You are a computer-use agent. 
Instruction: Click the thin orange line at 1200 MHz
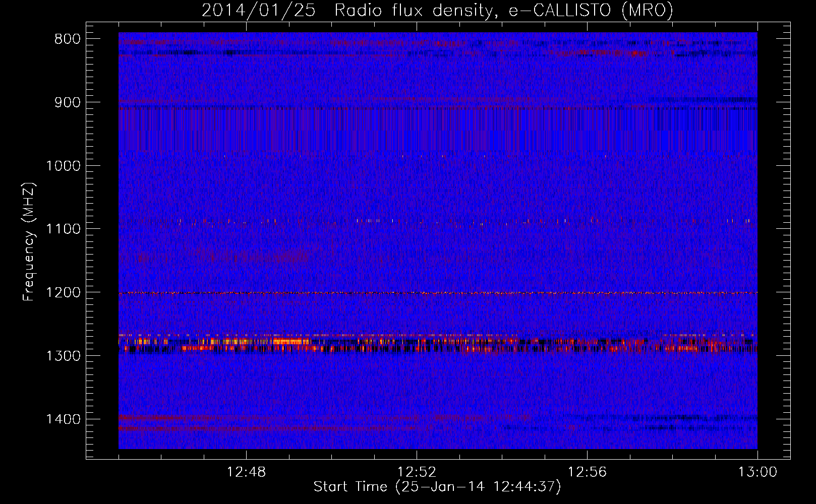pyautogui.click(x=438, y=293)
